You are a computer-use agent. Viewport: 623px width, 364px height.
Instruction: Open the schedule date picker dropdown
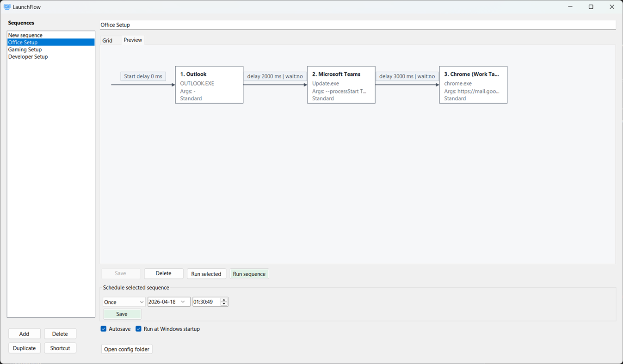(183, 302)
